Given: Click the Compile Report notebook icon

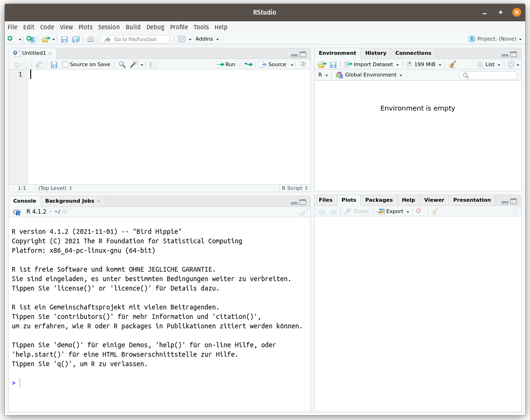Looking at the screenshot, I should [153, 65].
